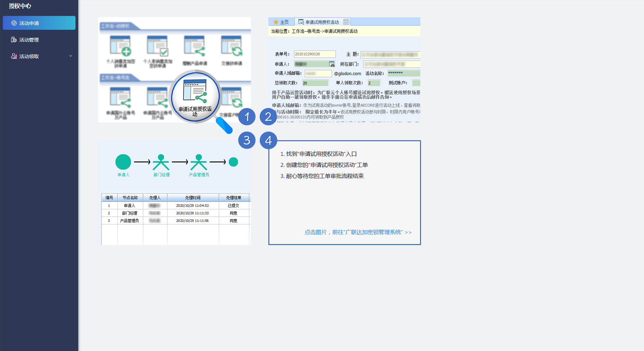
Task: Close the 申请试用授权活动 tab
Action: pyautogui.click(x=346, y=22)
